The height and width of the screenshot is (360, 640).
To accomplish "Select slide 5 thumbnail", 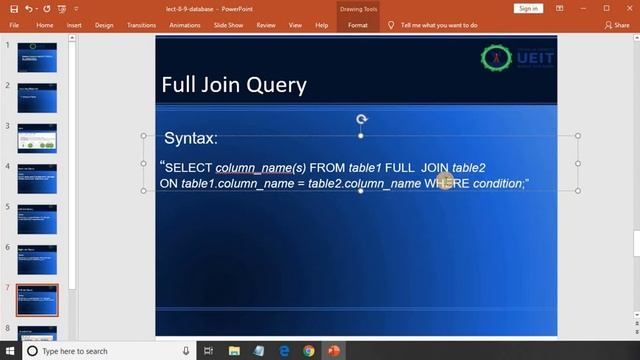I will (37, 219).
